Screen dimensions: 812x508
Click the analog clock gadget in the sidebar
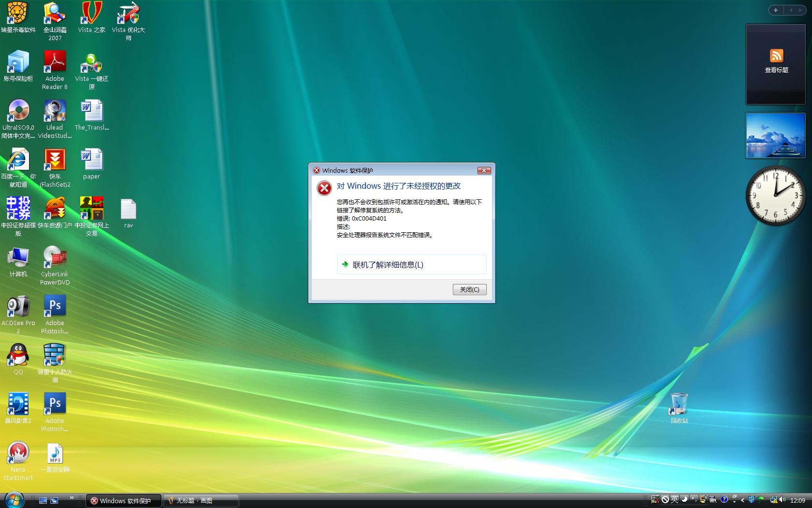[776, 195]
